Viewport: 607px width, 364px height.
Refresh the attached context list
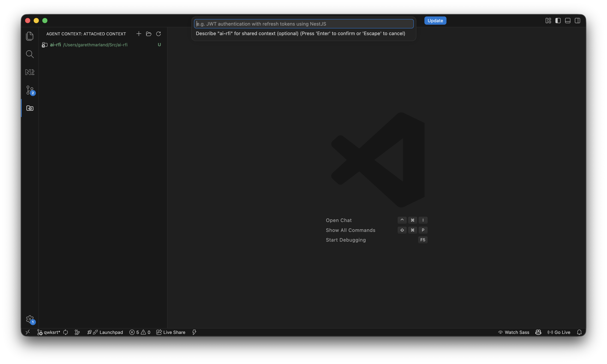click(x=158, y=34)
